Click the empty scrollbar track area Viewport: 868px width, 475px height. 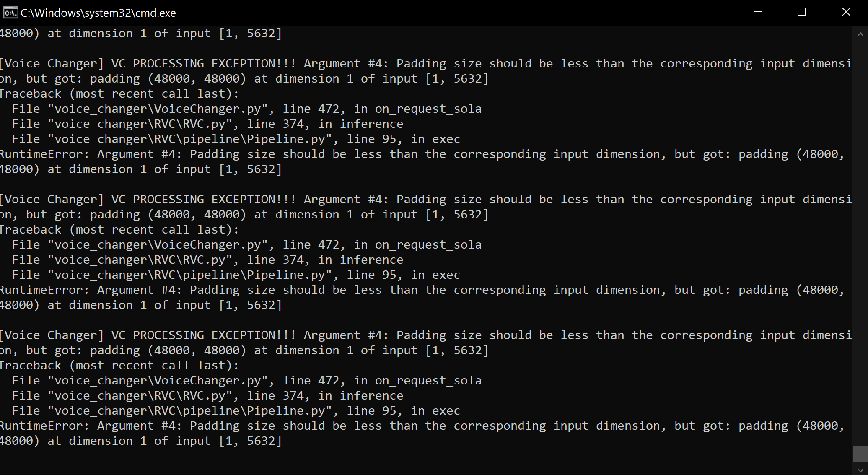coord(860,210)
